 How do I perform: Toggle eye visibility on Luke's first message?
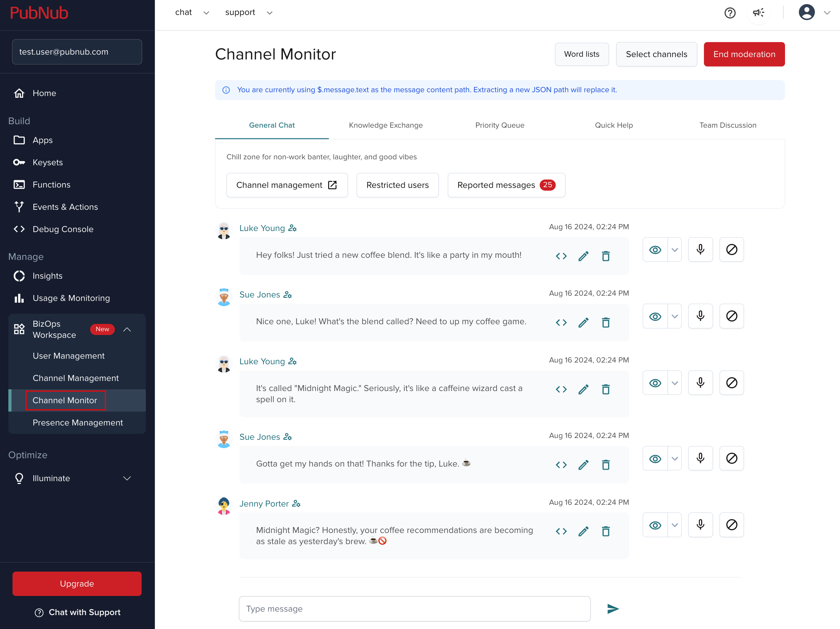pos(655,249)
